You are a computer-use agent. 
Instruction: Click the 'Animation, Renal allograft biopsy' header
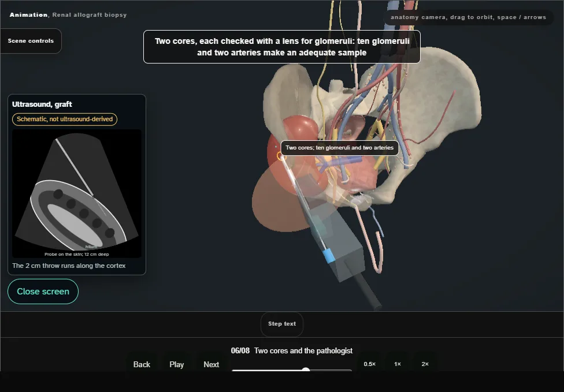[68, 15]
